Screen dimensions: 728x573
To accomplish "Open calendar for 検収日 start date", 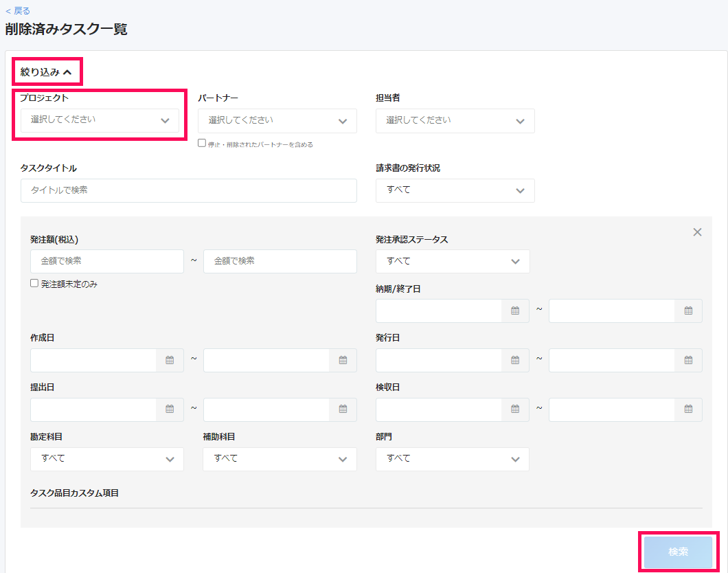I will 515,409.
